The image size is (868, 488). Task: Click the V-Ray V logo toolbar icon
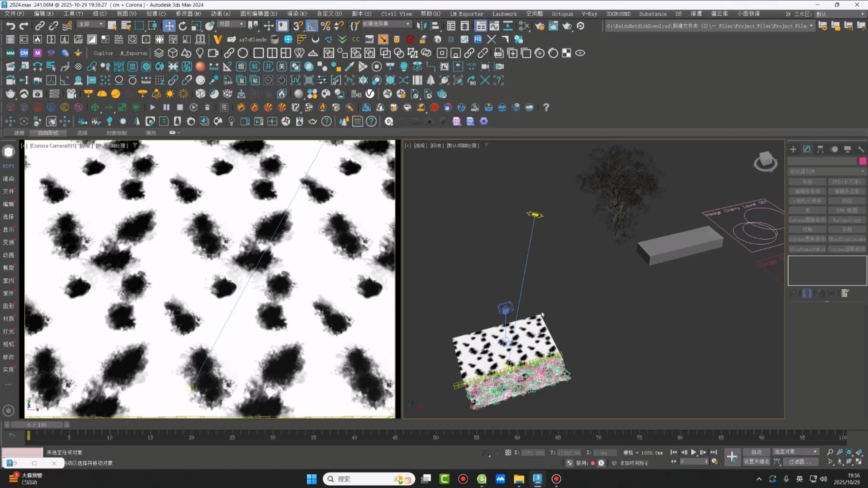[x=217, y=40]
